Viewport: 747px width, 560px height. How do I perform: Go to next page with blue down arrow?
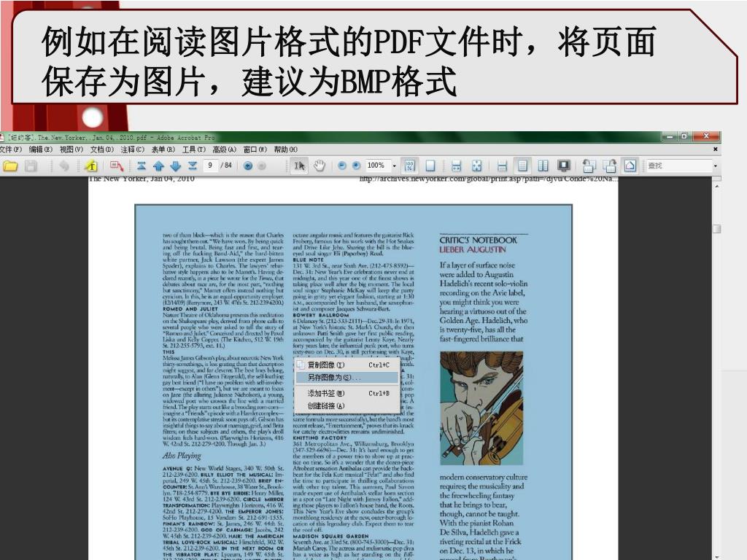(175, 166)
